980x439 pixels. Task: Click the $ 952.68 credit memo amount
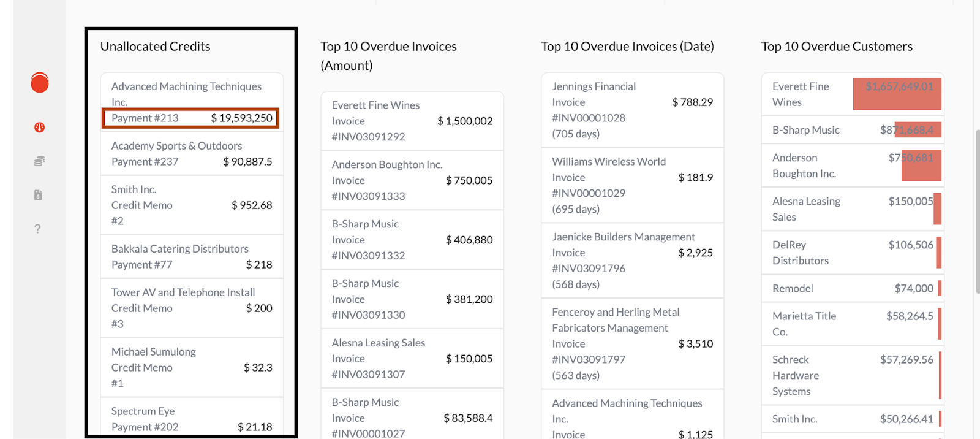coord(252,205)
